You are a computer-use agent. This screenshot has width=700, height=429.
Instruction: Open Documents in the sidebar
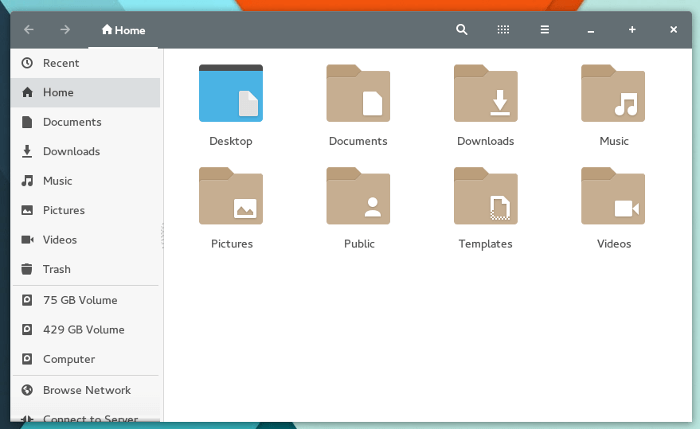pos(85,122)
